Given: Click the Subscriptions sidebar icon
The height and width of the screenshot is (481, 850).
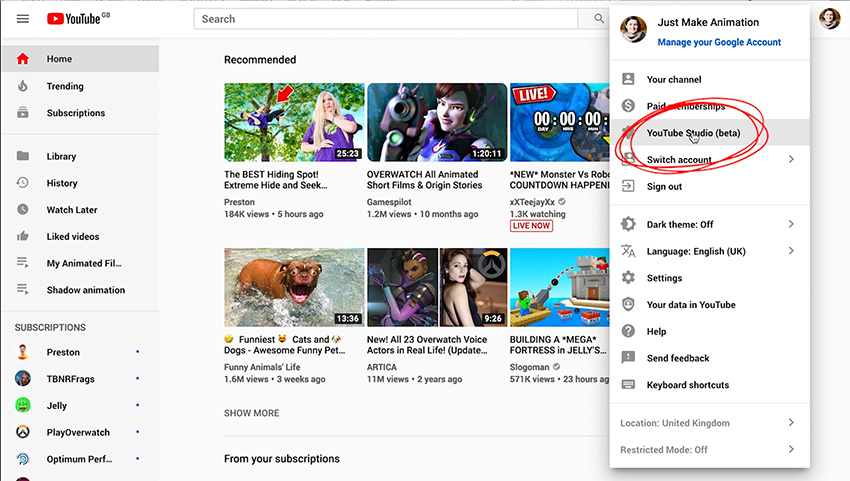Looking at the screenshot, I should click(x=23, y=113).
